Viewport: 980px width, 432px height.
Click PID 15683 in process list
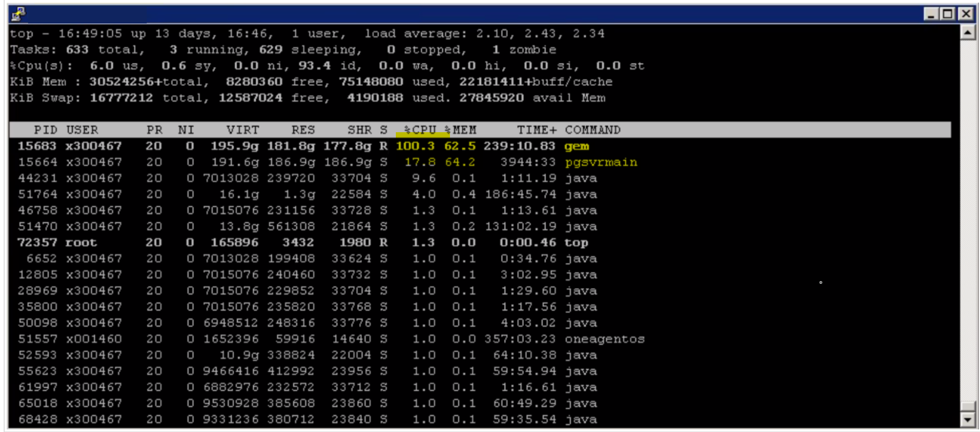[x=37, y=146]
